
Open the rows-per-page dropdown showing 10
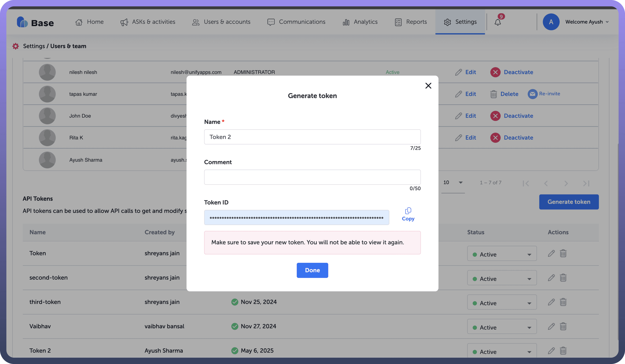click(453, 182)
